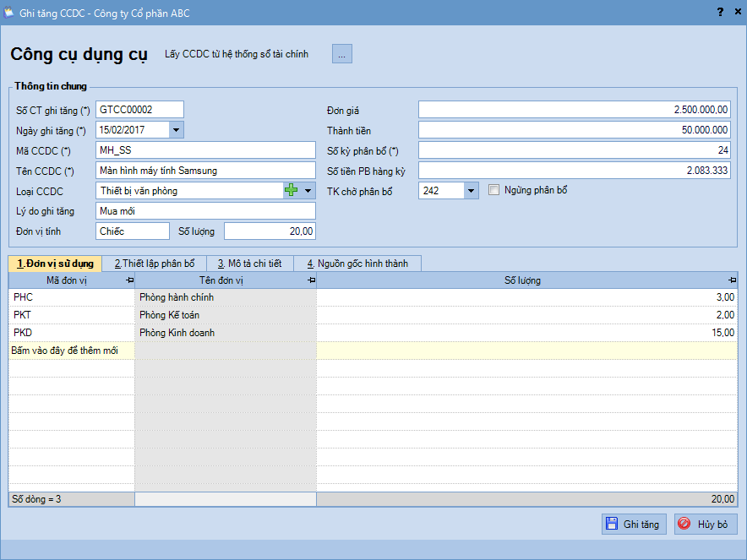This screenshot has width=747, height=560.
Task: Open the ellipsis button for Lấy CCDC
Action: coord(341,54)
